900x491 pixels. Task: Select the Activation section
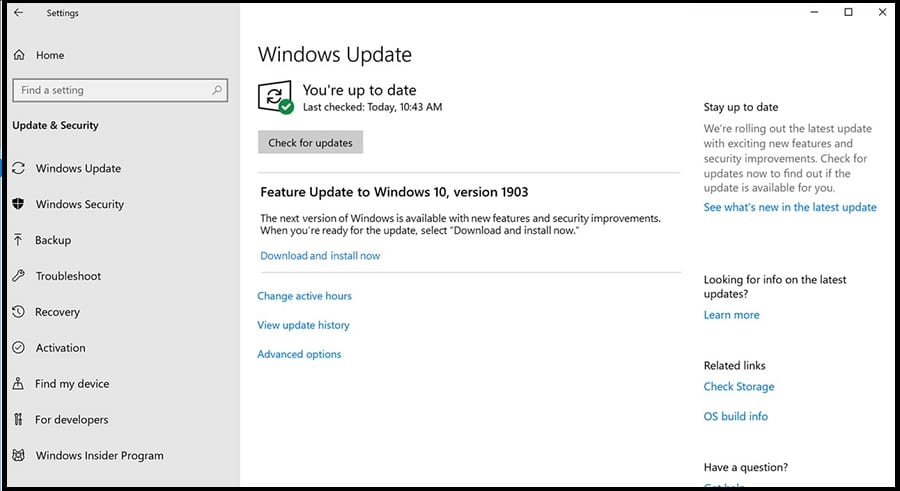coord(60,347)
